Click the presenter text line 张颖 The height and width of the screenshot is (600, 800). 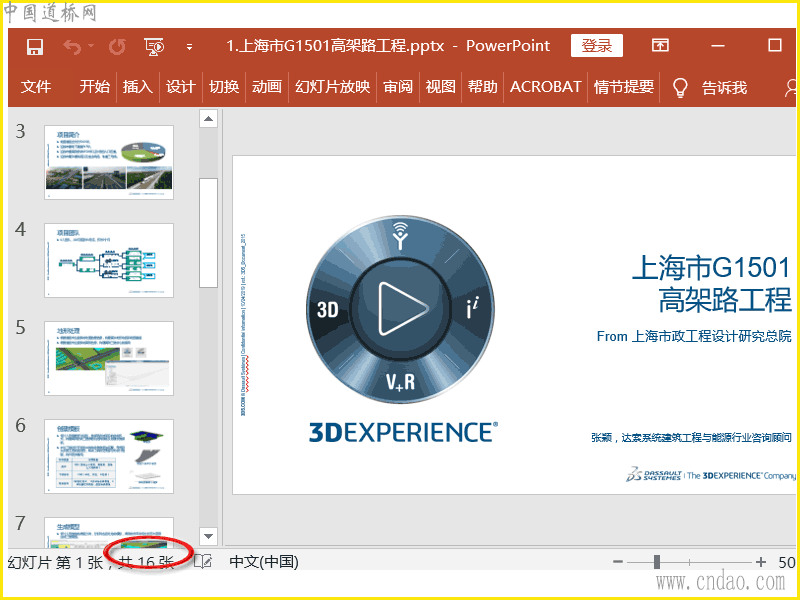pos(691,438)
